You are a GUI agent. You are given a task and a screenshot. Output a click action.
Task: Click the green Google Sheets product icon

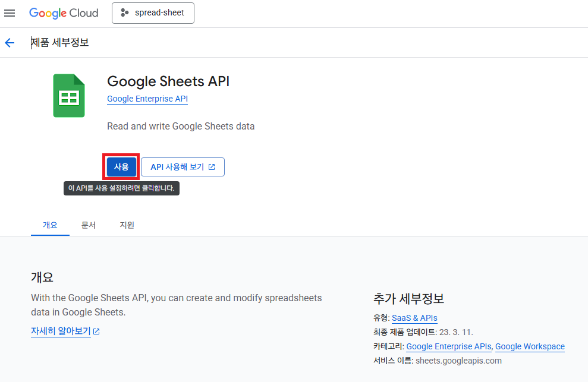[69, 96]
